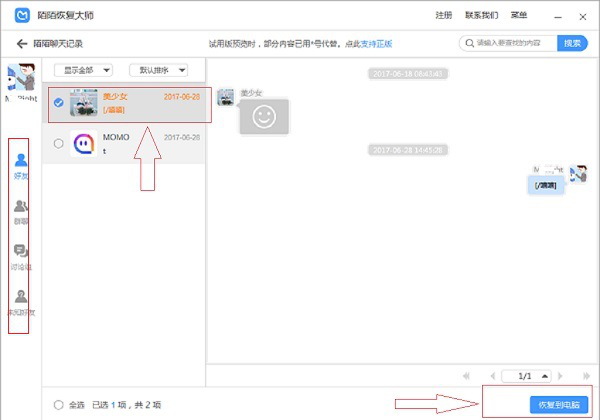Open the 好友 friends sidebar icon
600x420 pixels.
click(20, 164)
